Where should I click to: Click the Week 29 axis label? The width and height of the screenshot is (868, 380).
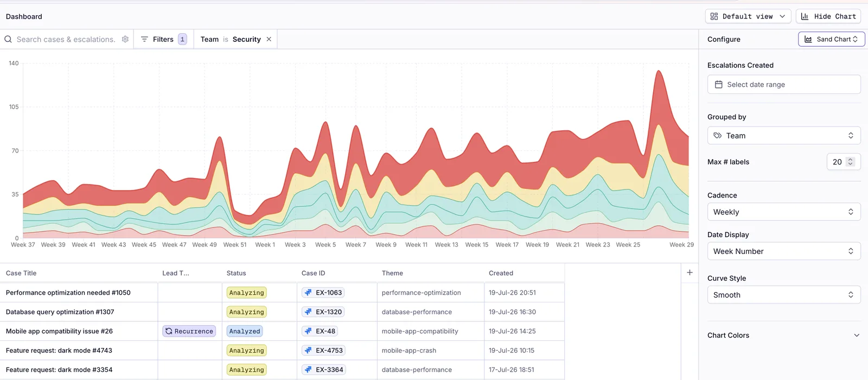(681, 245)
